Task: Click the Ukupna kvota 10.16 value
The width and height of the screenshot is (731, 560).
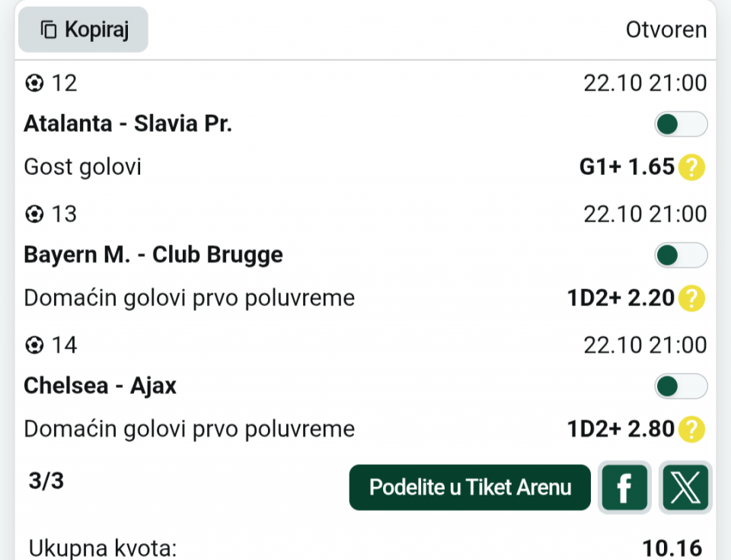Action: 672,548
